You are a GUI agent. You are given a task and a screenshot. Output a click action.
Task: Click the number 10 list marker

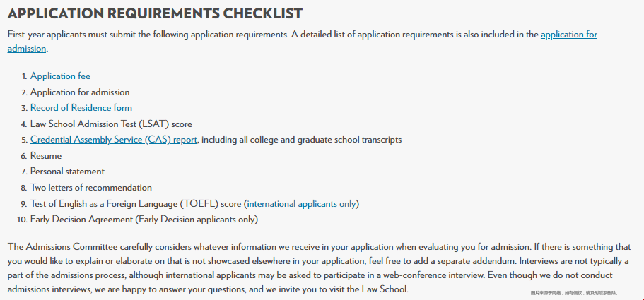tap(22, 220)
